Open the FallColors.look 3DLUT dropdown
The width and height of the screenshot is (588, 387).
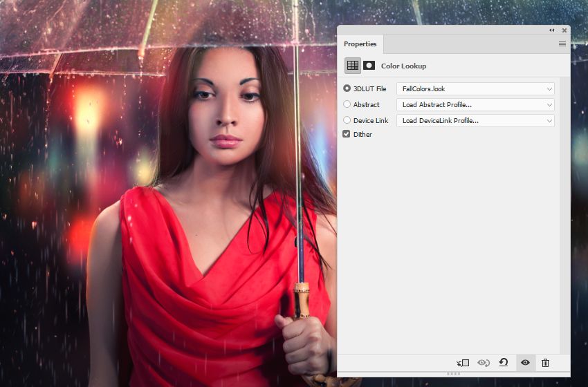[475, 88]
